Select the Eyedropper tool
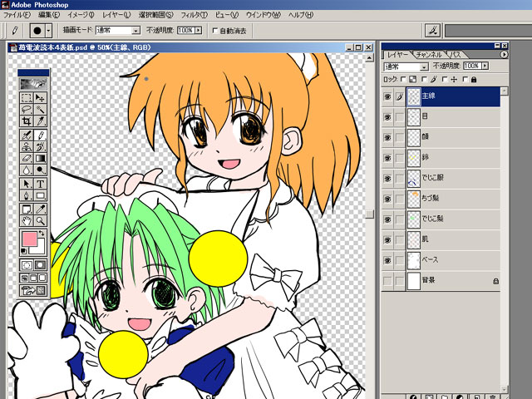532x399 pixels. click(41, 209)
